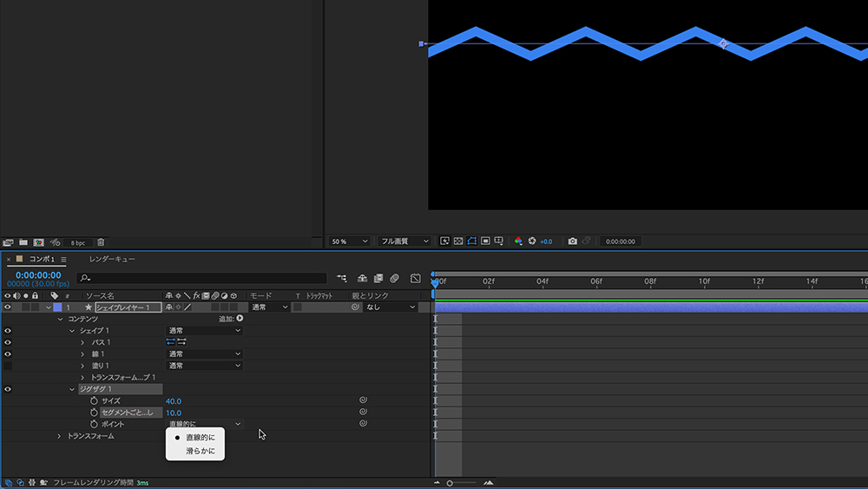This screenshot has height=489, width=868.
Task: Select 直線的に option in popup menu
Action: [x=200, y=437]
